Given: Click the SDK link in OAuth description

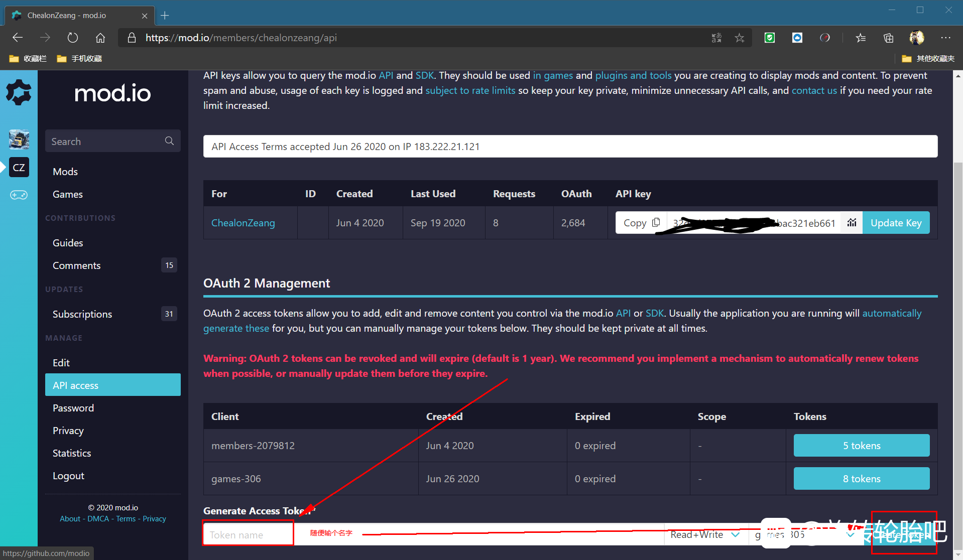Looking at the screenshot, I should pyautogui.click(x=655, y=313).
